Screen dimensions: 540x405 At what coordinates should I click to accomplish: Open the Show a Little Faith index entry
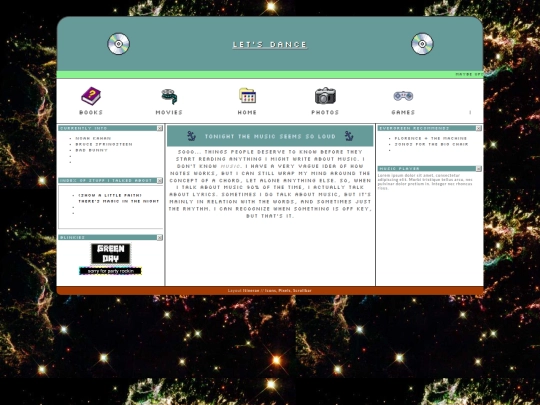[x=119, y=198]
